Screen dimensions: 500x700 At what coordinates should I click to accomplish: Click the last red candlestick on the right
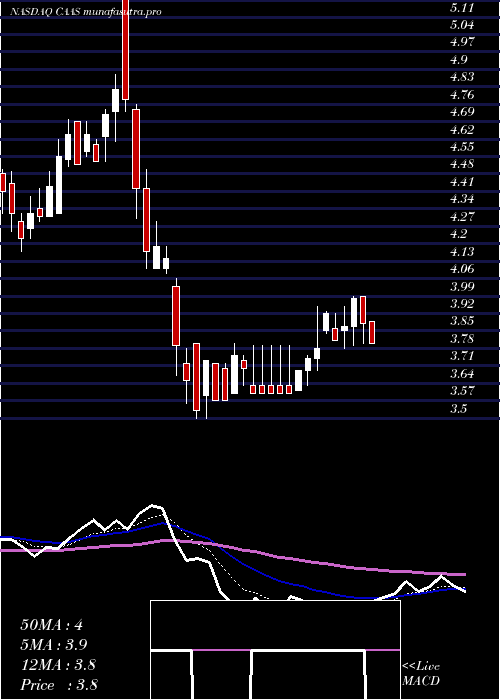pyautogui.click(x=371, y=332)
